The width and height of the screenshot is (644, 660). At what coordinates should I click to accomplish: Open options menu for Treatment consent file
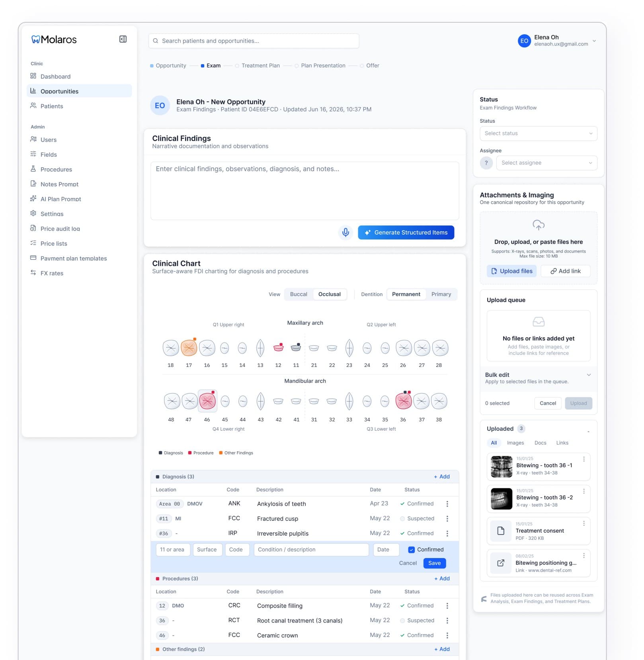[x=584, y=523]
